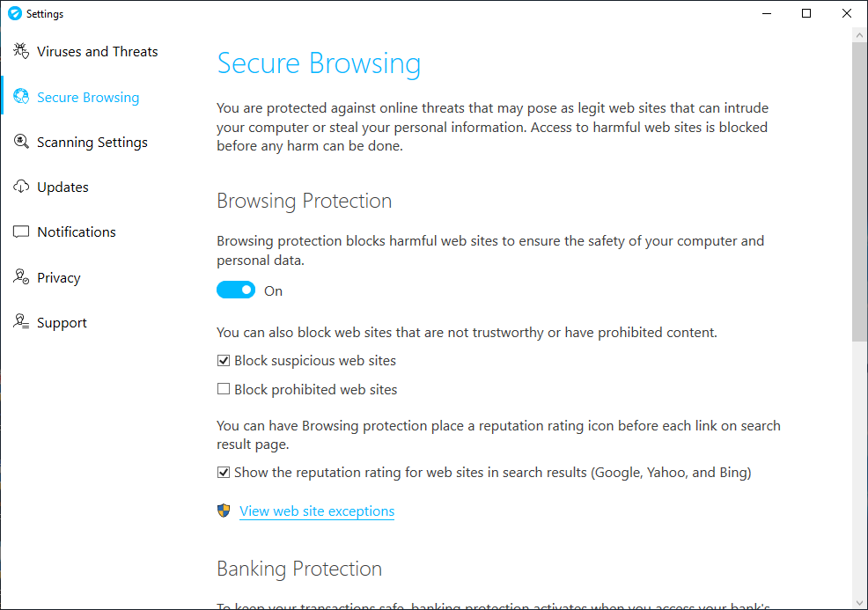Click the vertical scrollbar thumb
Viewport: 868px width, 610px height.
[x=859, y=189]
